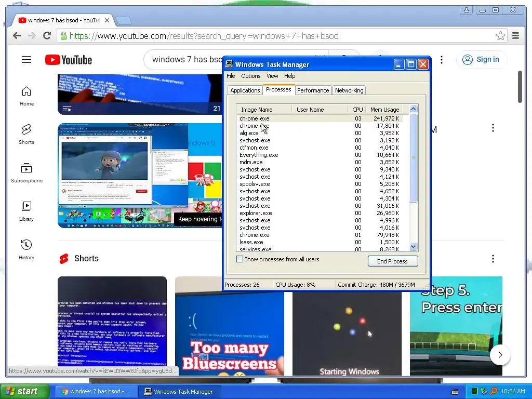Open the Help menu in Task Manager
Screen dimensions: 532x399
coord(289,76)
